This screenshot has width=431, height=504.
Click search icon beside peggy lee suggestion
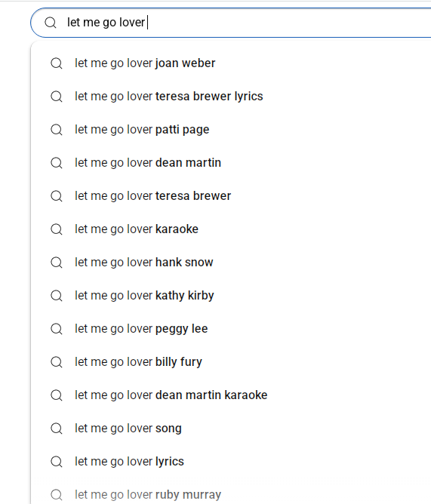(57, 329)
